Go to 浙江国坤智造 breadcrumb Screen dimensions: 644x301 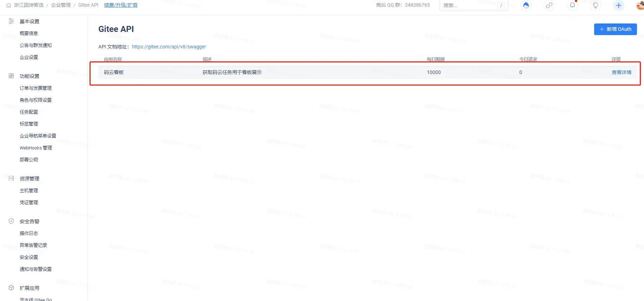[29, 5]
